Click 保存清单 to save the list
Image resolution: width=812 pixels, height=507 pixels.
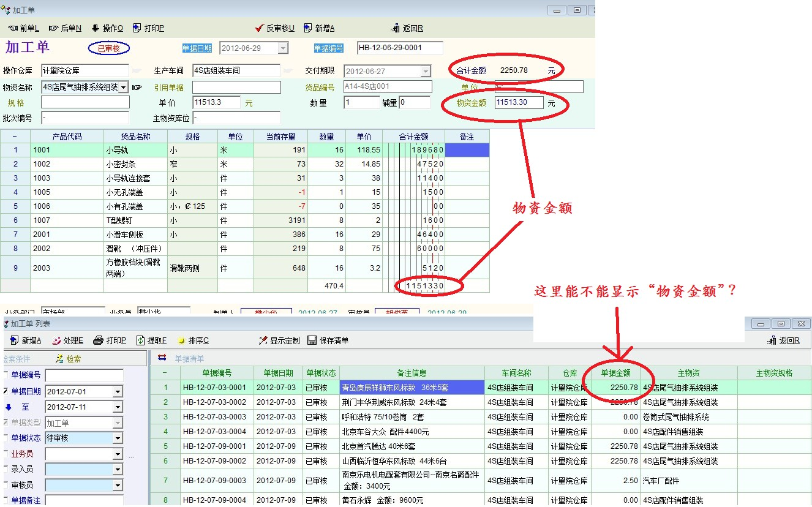(x=328, y=340)
